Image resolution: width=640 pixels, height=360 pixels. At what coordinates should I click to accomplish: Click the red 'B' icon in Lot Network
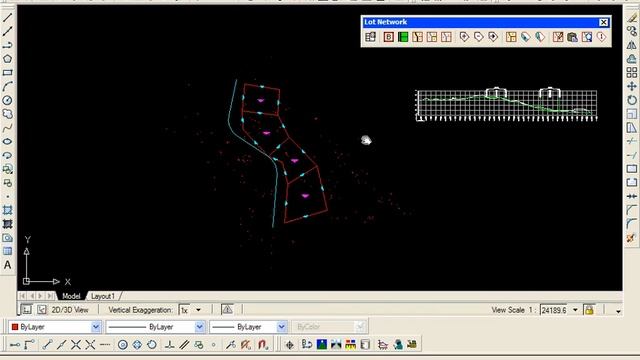coord(389,37)
